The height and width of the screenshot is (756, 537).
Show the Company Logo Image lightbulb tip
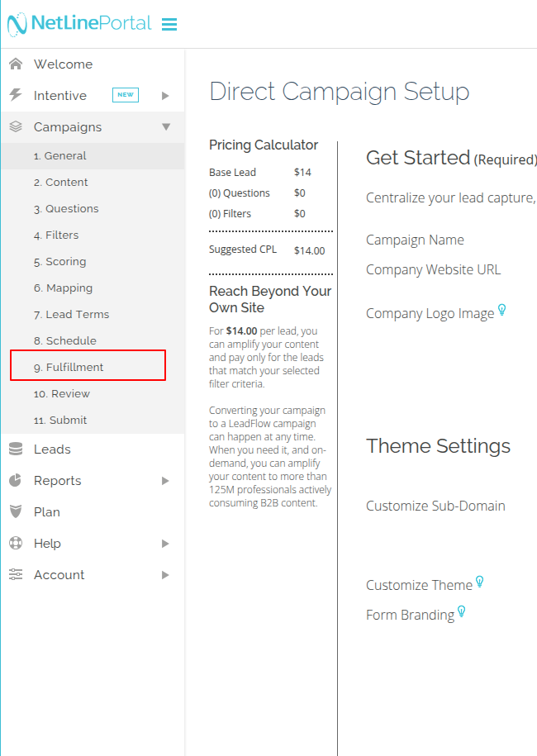click(501, 311)
